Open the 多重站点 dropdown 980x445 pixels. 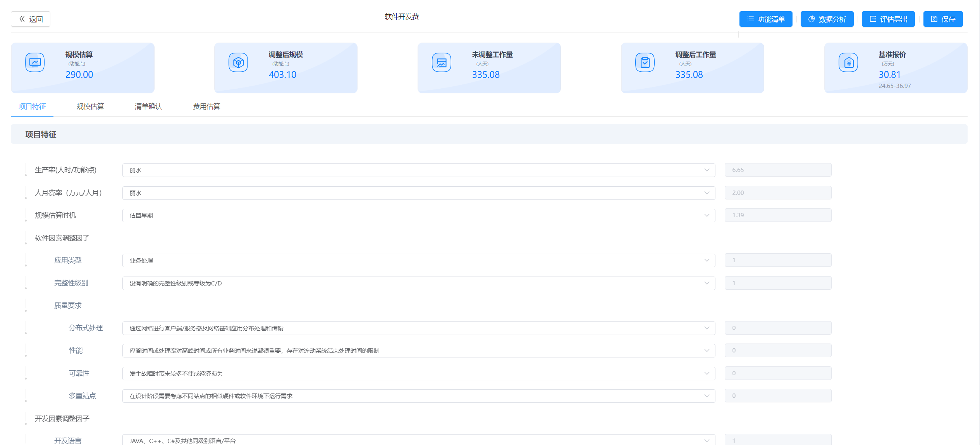pos(419,396)
